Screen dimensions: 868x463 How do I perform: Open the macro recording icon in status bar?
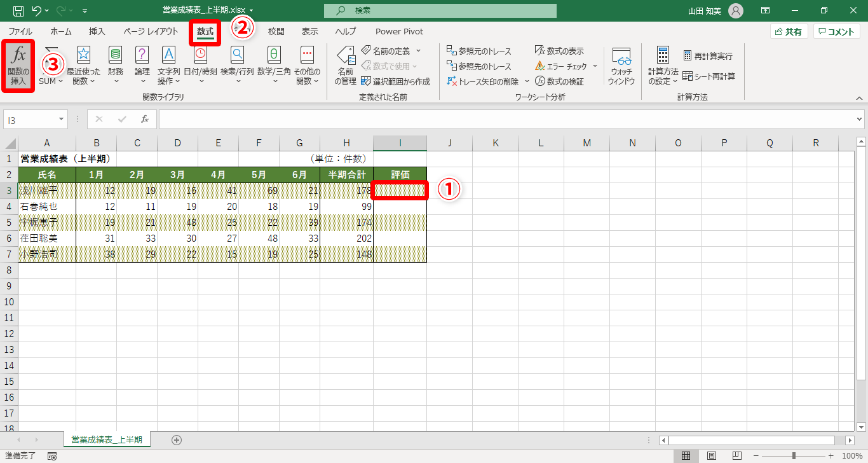point(52,456)
